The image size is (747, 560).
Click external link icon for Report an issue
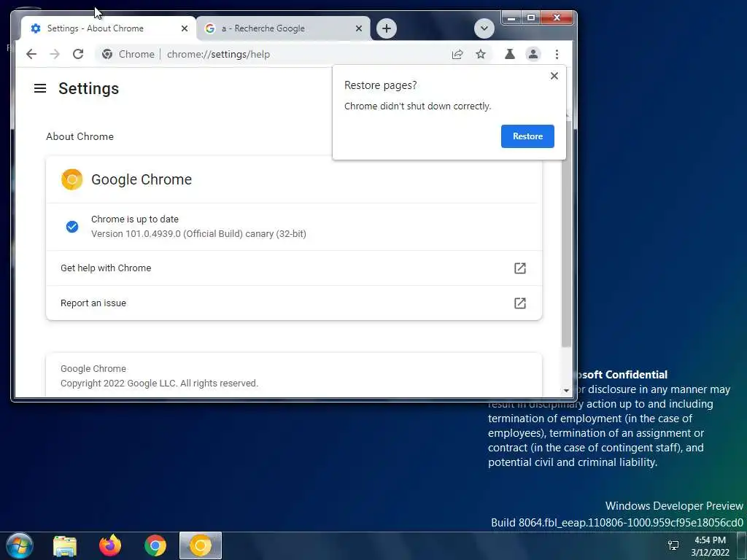tap(519, 303)
